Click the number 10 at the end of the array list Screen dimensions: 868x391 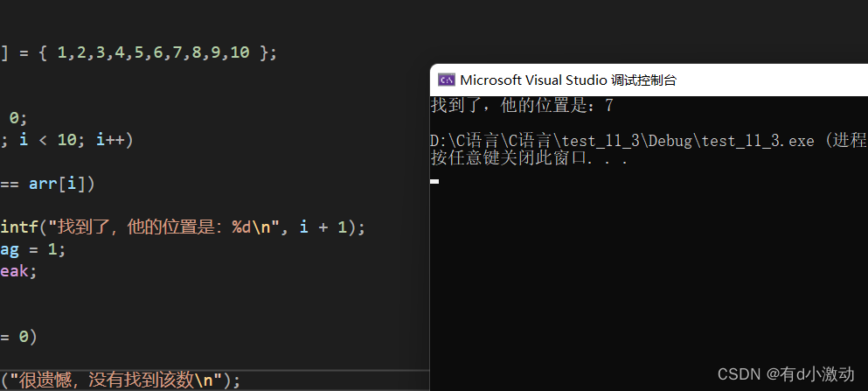(x=240, y=53)
